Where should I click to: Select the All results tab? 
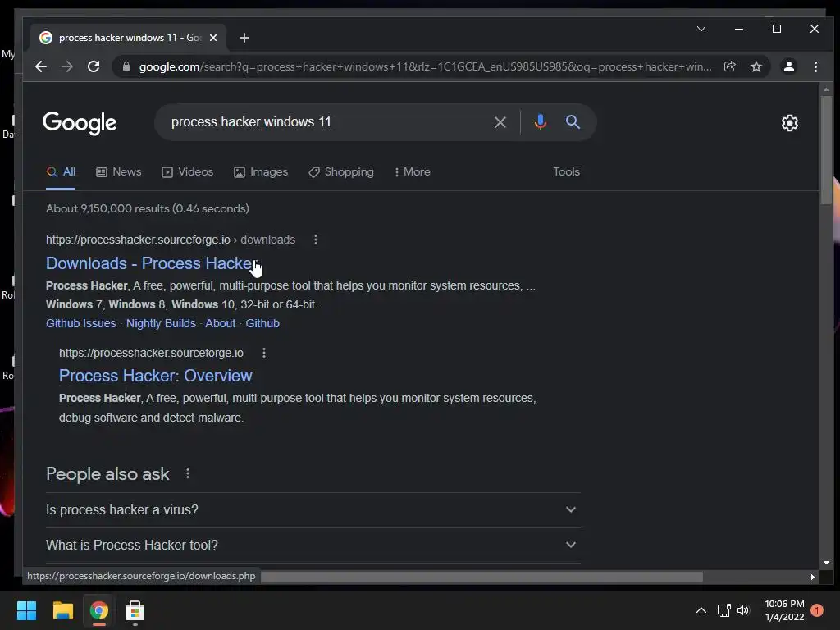coord(61,172)
